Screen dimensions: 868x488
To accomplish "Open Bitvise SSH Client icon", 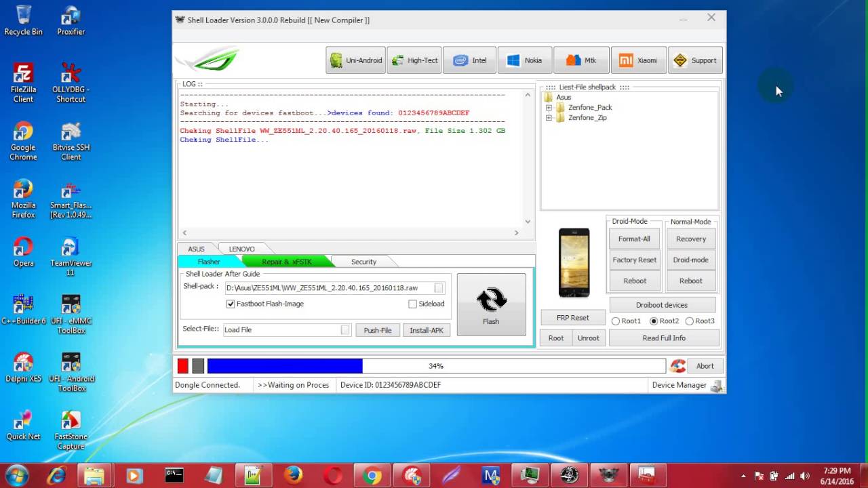I will (71, 141).
